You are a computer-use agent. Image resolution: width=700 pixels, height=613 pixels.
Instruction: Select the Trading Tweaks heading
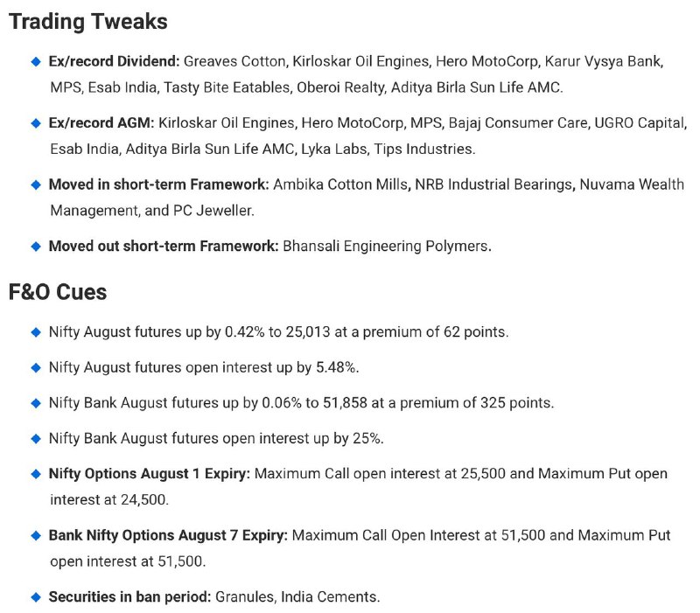[x=88, y=22]
